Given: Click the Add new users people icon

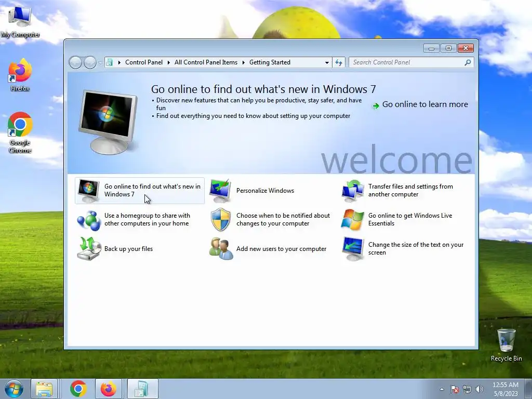Looking at the screenshot, I should click(220, 249).
